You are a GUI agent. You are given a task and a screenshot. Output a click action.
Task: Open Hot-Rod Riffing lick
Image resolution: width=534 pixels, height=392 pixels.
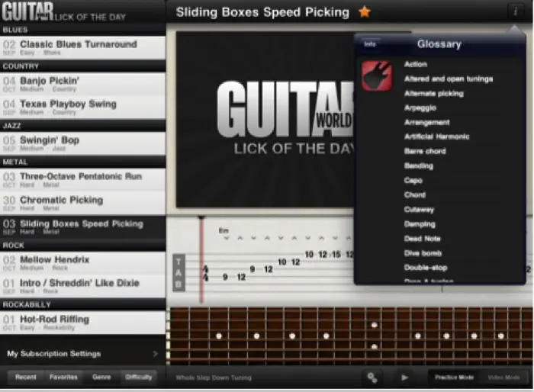82,323
